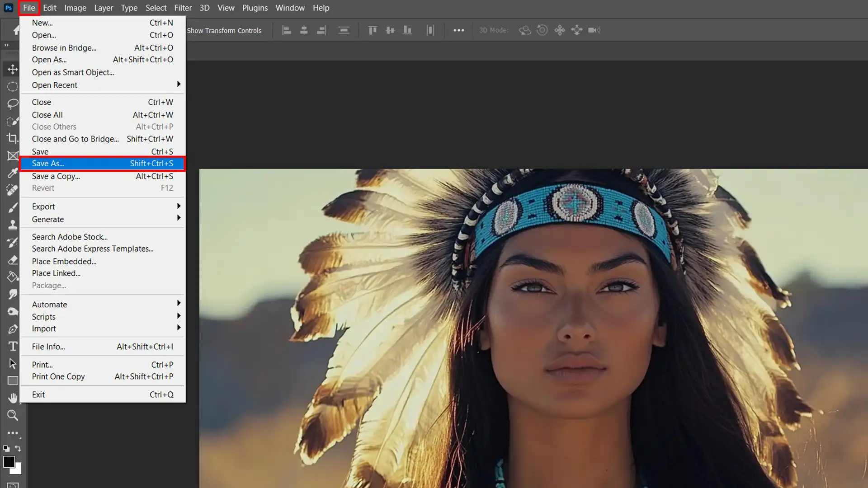Screen dimensions: 868x488
Task: Click the portrait image on canvas
Action: coord(533,328)
